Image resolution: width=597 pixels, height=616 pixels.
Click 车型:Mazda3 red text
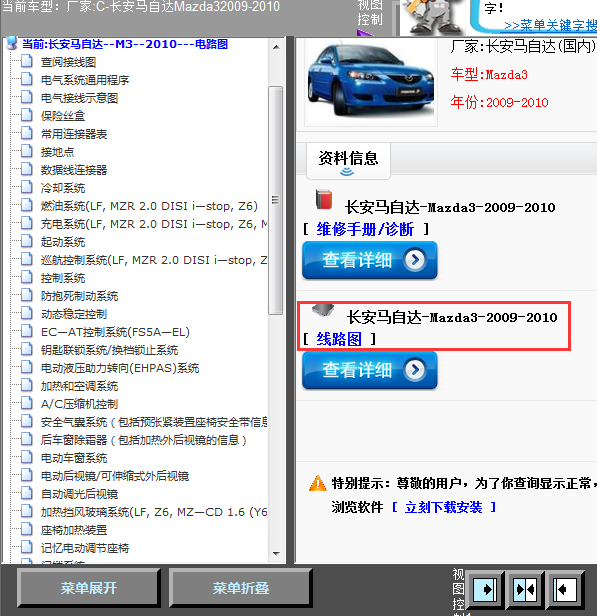click(x=489, y=74)
